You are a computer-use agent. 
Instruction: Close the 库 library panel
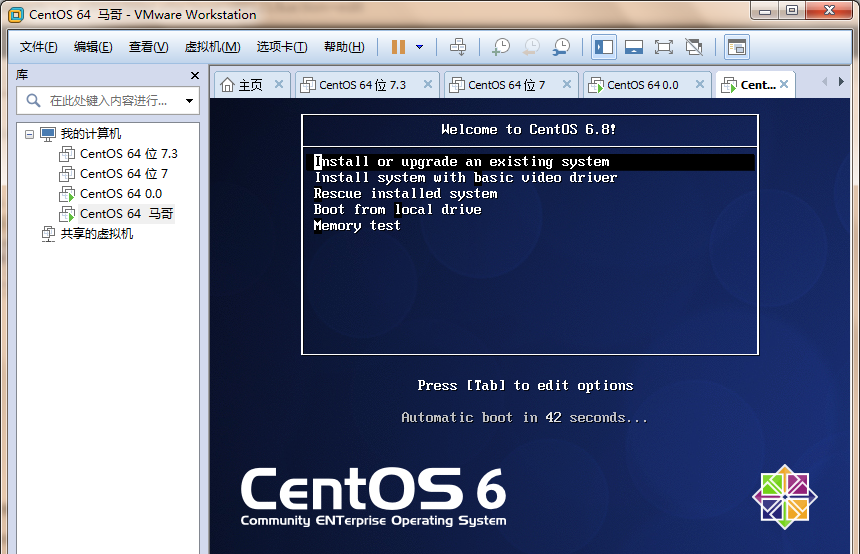click(x=195, y=76)
